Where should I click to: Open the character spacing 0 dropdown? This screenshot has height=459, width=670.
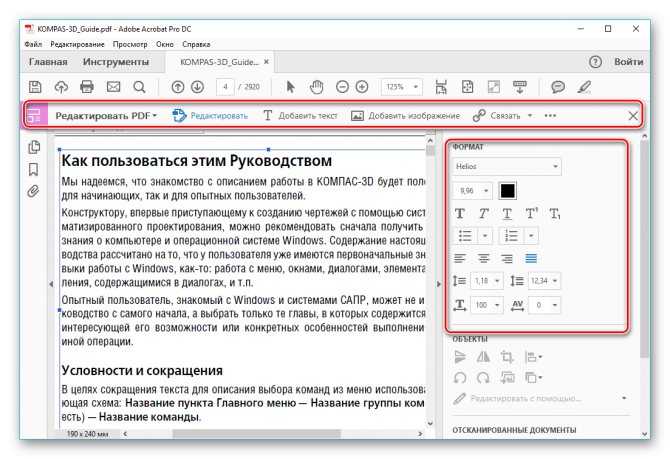click(544, 305)
